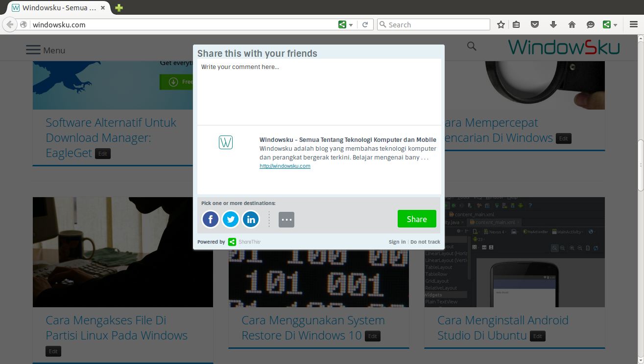Image resolution: width=644 pixels, height=364 pixels.
Task: Expand the address bar history dropdown
Action: pos(351,25)
